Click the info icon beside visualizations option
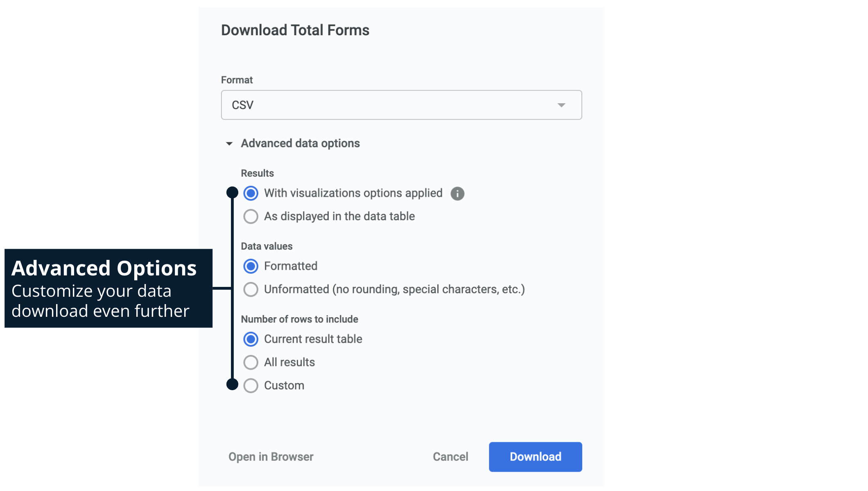 (457, 193)
